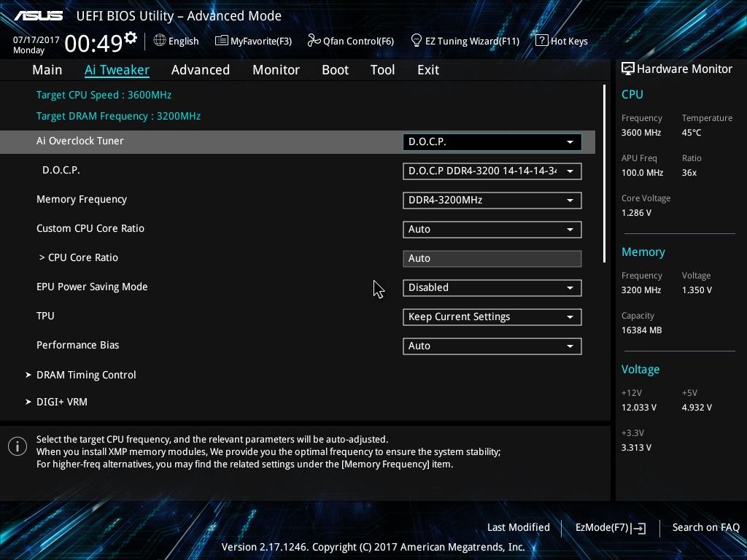Click Last Modified
The height and width of the screenshot is (560, 747).
[x=519, y=527]
